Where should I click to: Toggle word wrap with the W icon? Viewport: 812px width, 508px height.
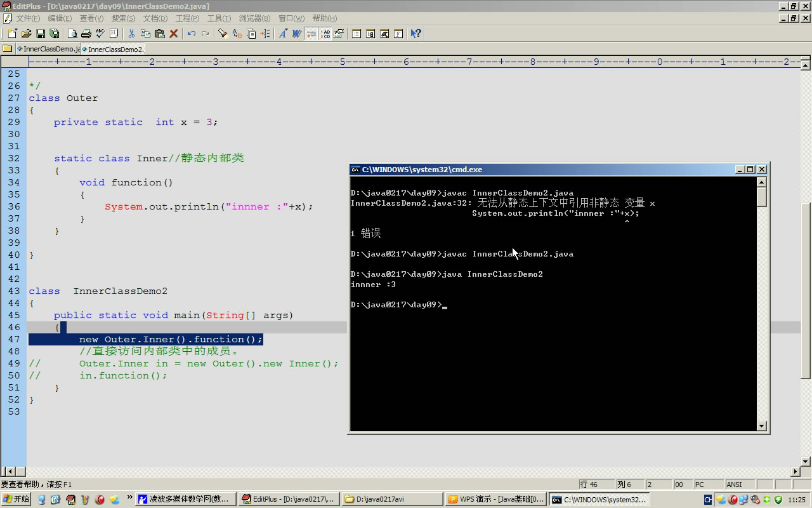click(x=296, y=34)
